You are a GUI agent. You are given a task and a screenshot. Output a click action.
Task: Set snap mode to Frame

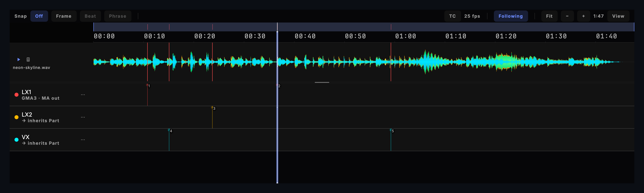point(64,16)
